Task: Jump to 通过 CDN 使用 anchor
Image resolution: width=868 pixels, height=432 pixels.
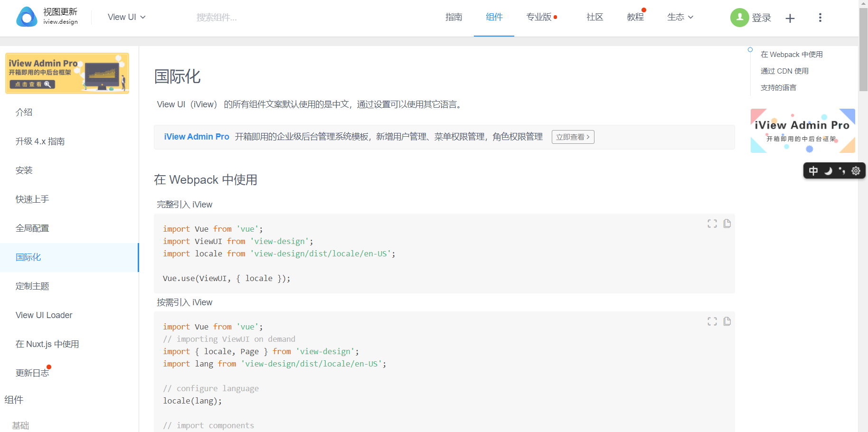Action: (x=784, y=71)
